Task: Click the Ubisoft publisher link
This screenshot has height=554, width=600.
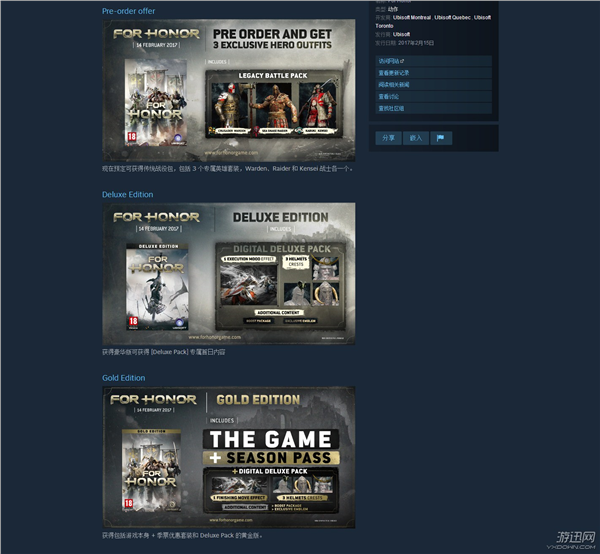Action: (401, 34)
